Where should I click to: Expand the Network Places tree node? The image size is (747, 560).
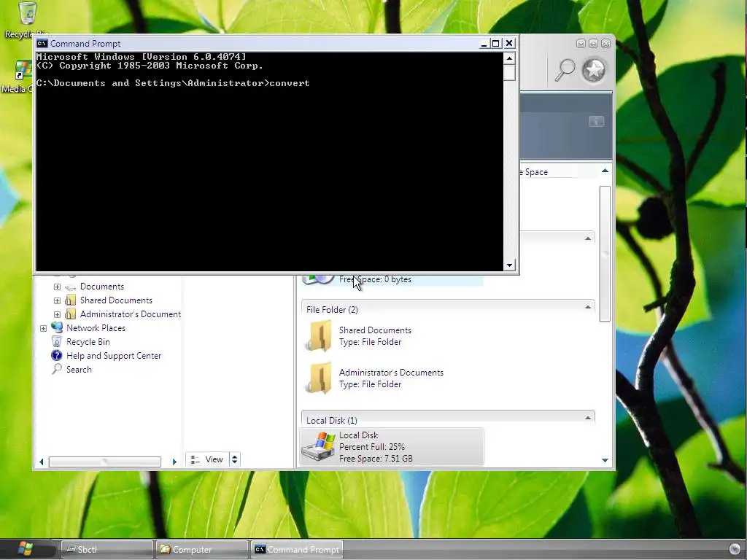43,328
